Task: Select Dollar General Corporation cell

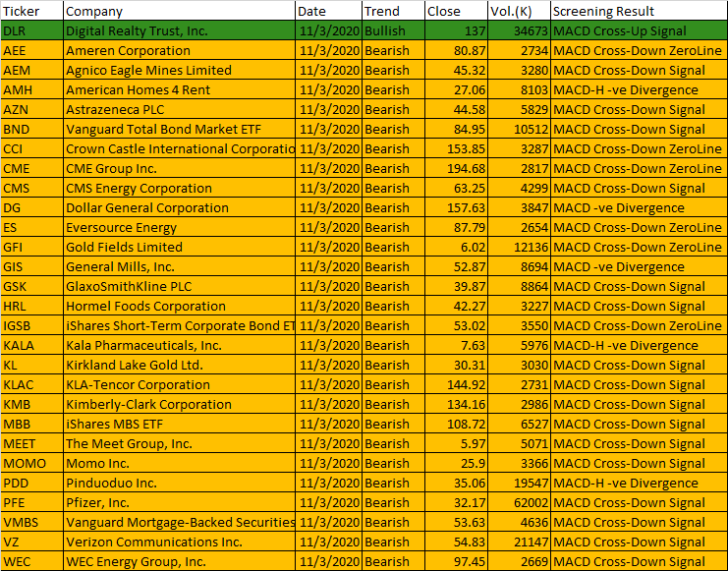Action: tap(179, 207)
